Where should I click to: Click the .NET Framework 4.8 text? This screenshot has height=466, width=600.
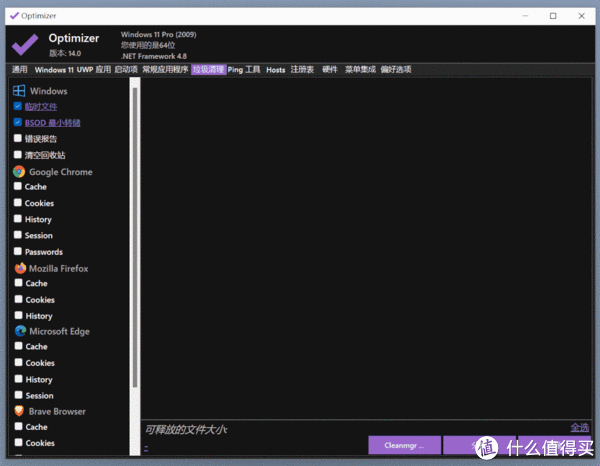pyautogui.click(x=154, y=56)
